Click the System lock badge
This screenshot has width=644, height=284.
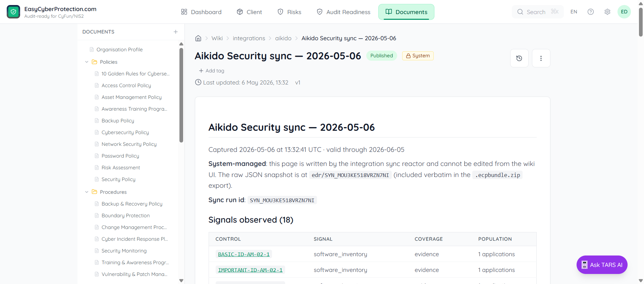tap(418, 56)
